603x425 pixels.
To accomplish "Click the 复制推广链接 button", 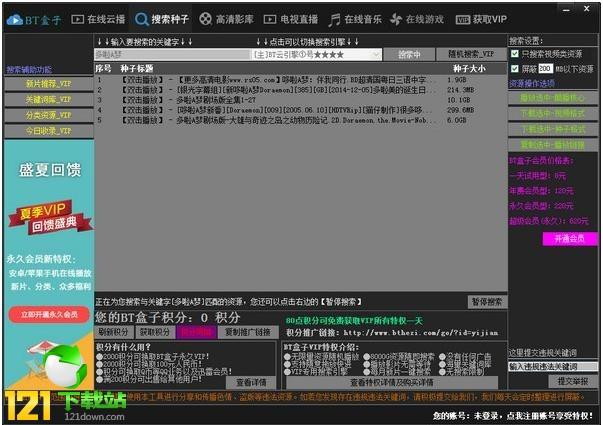I will [248, 332].
